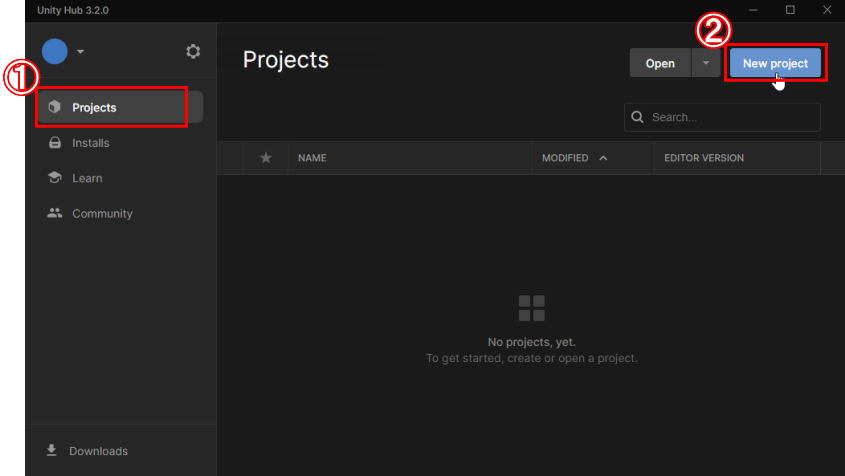Viewport: 845px width, 476px height.
Task: Expand the account dropdown arrow
Action: tap(80, 52)
